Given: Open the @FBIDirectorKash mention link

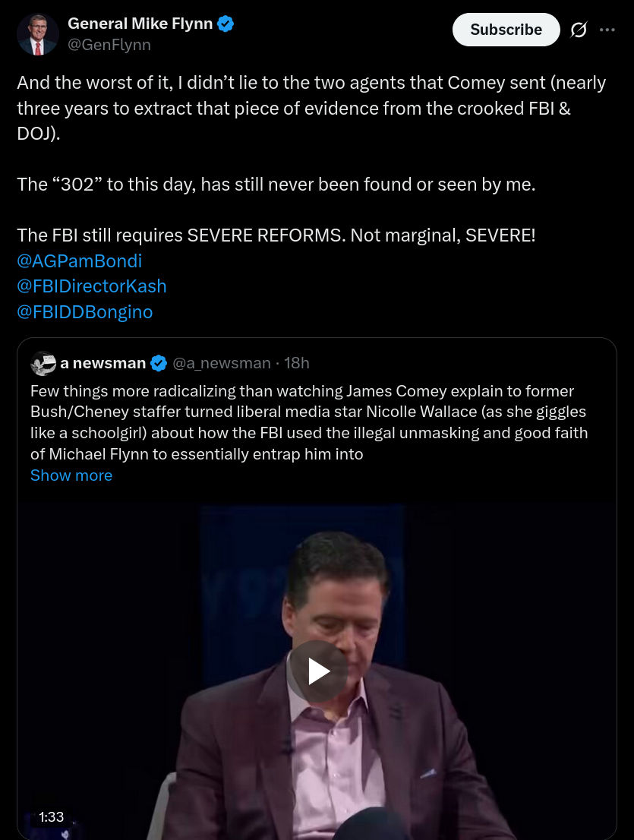Looking at the screenshot, I should point(91,286).
